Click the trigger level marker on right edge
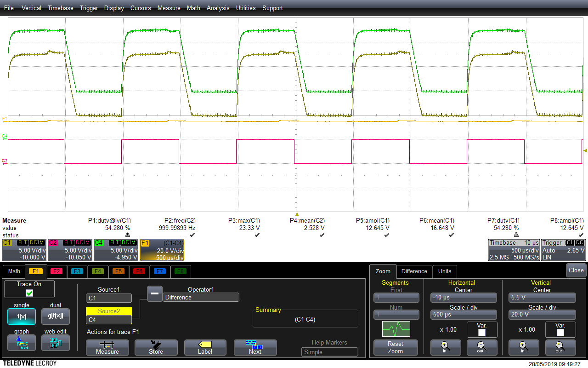 point(585,150)
